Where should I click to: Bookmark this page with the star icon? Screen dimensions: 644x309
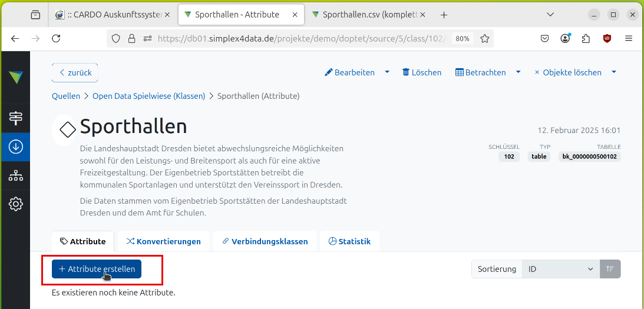point(484,38)
